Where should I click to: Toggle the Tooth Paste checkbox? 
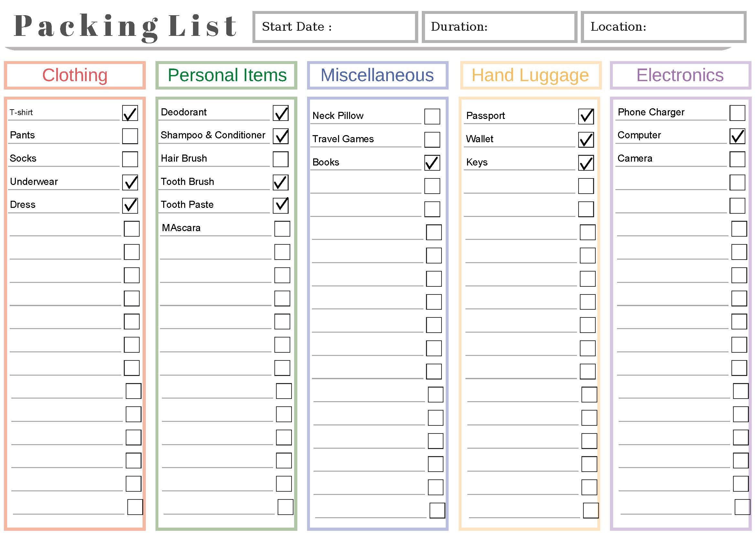coord(281,206)
